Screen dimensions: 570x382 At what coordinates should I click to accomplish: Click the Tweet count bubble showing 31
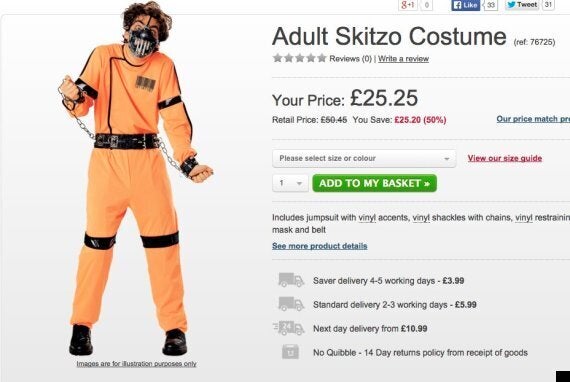[548, 5]
